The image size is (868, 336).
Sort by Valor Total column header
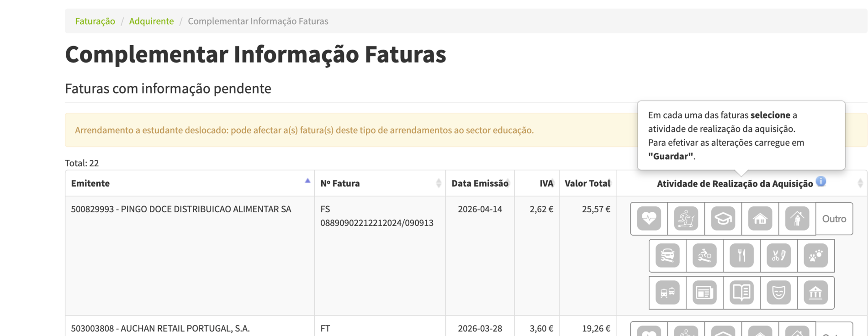(587, 183)
